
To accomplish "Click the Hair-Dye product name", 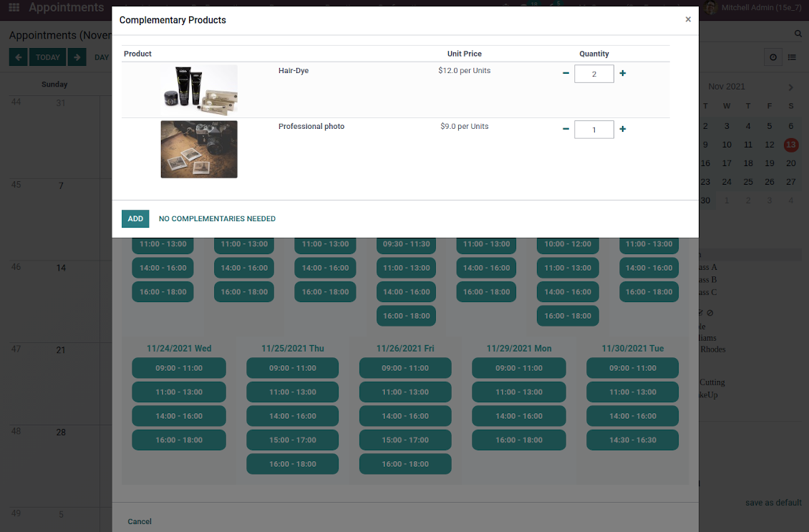I will tap(294, 71).
